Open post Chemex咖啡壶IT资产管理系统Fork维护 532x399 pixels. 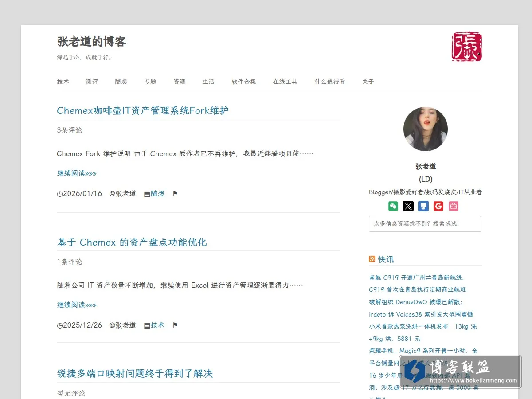click(143, 110)
